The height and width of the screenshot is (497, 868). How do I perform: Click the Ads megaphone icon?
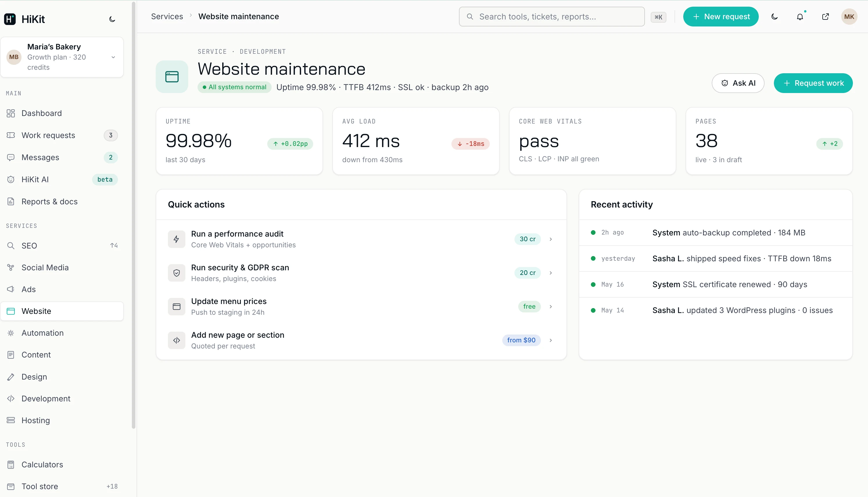tap(11, 289)
